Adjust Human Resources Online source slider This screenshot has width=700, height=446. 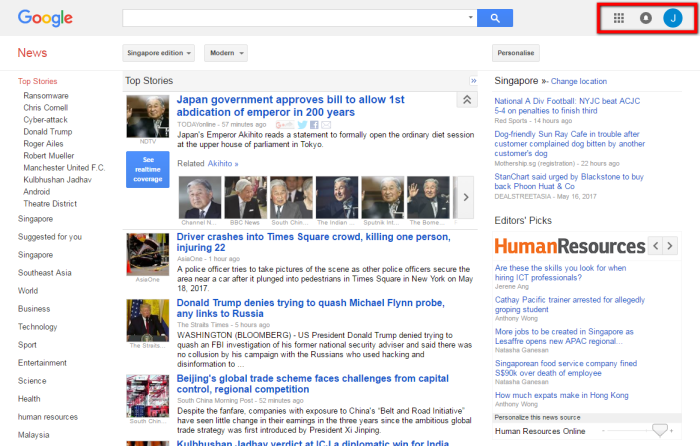point(659,430)
